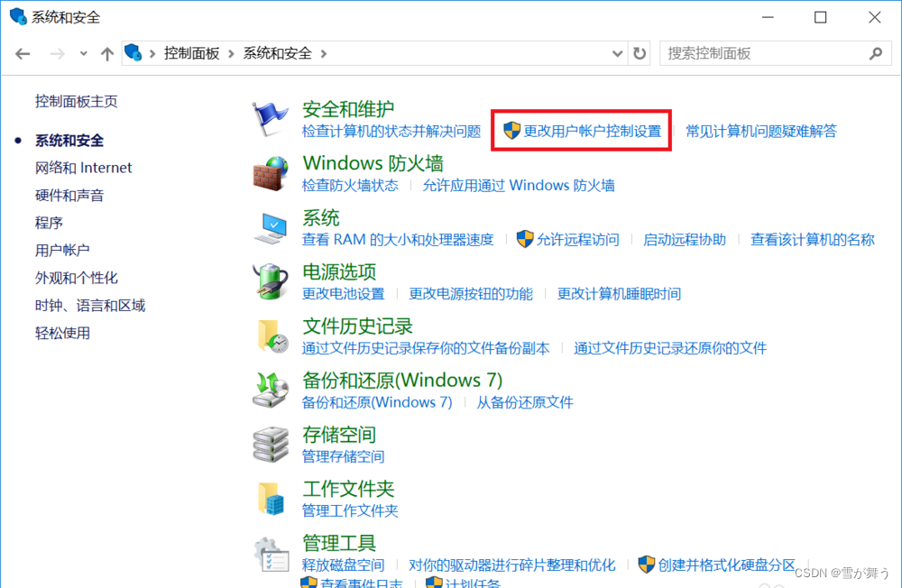Click the Windows Firewall brick wall icon

(271, 174)
